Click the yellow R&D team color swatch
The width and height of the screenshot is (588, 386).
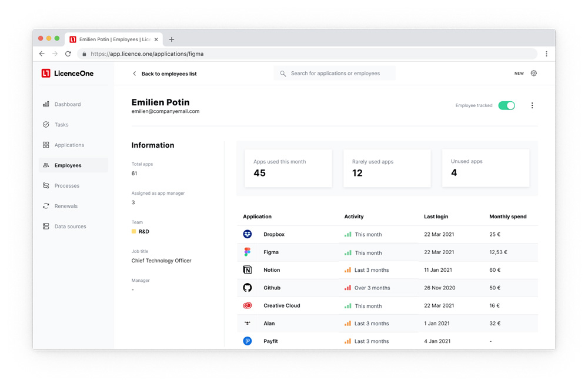[133, 231]
